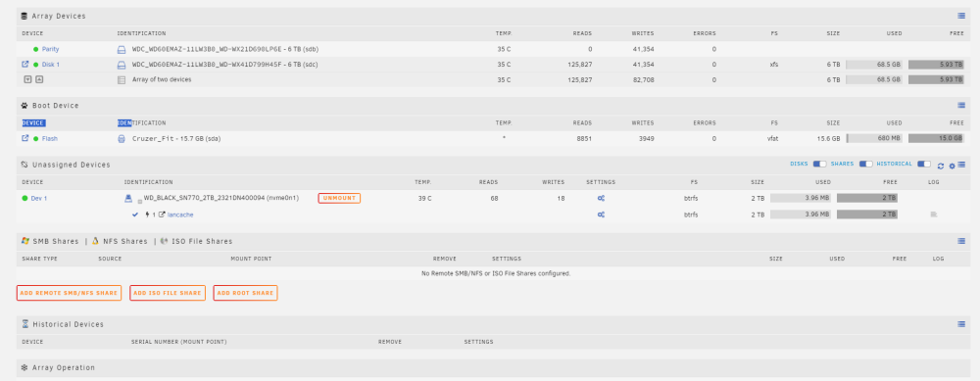Click Disk 1 used bar 68.5 GB
Image resolution: width=980 pixels, height=381 pixels.
[x=874, y=65]
